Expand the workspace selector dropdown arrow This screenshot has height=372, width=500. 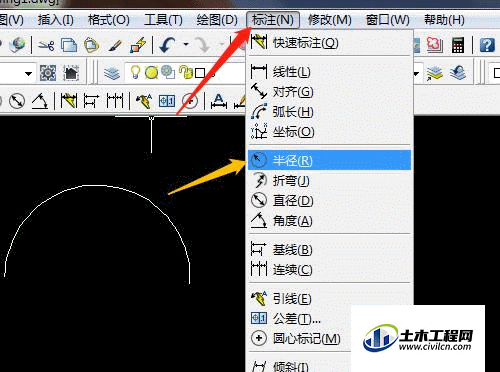[x=29, y=73]
